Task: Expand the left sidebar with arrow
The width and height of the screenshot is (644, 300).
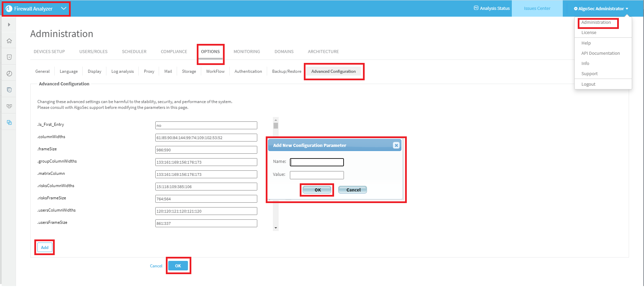Action: [x=9, y=24]
